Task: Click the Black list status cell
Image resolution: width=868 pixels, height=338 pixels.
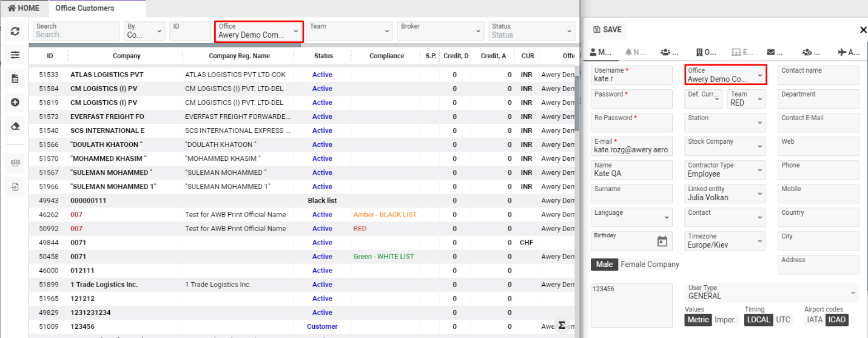Action: point(322,201)
